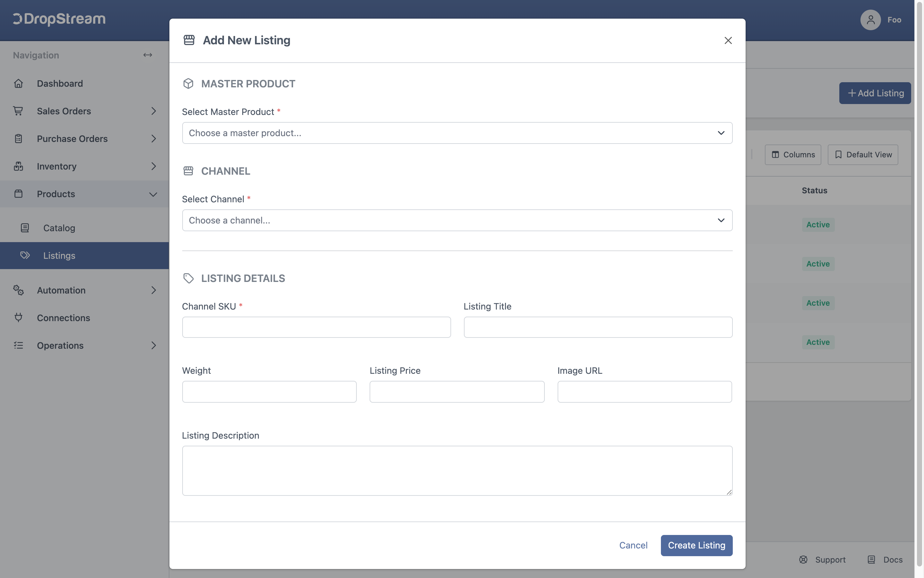Focus the Channel SKU field
This screenshot has width=924, height=578.
(x=316, y=327)
